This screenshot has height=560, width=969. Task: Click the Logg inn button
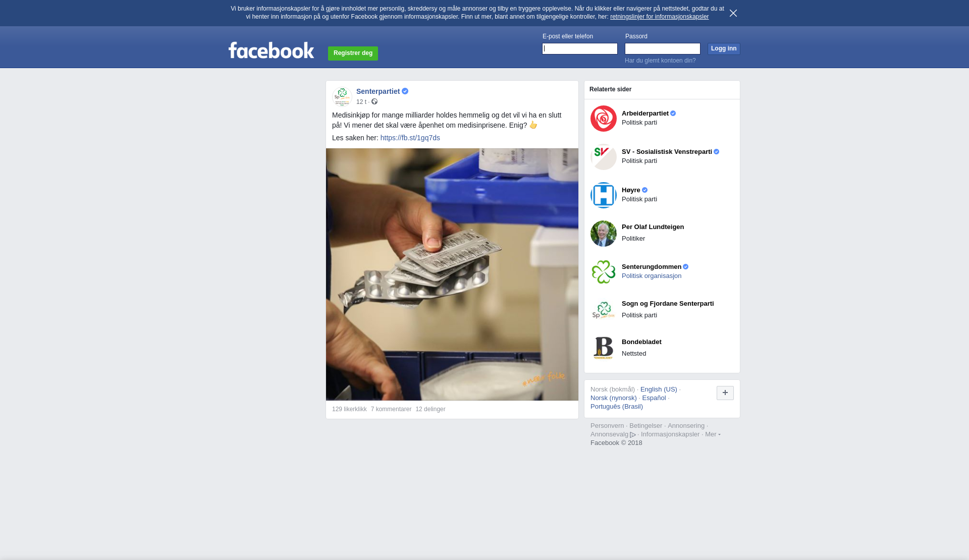724,49
